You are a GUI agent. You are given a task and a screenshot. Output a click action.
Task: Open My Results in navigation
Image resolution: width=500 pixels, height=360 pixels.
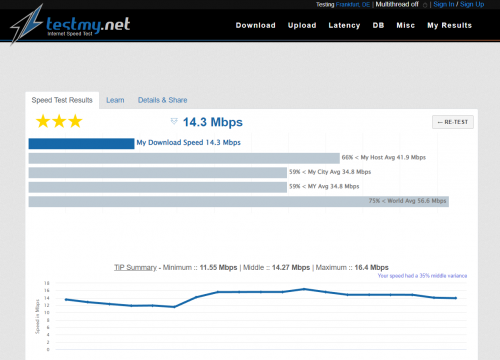click(450, 25)
